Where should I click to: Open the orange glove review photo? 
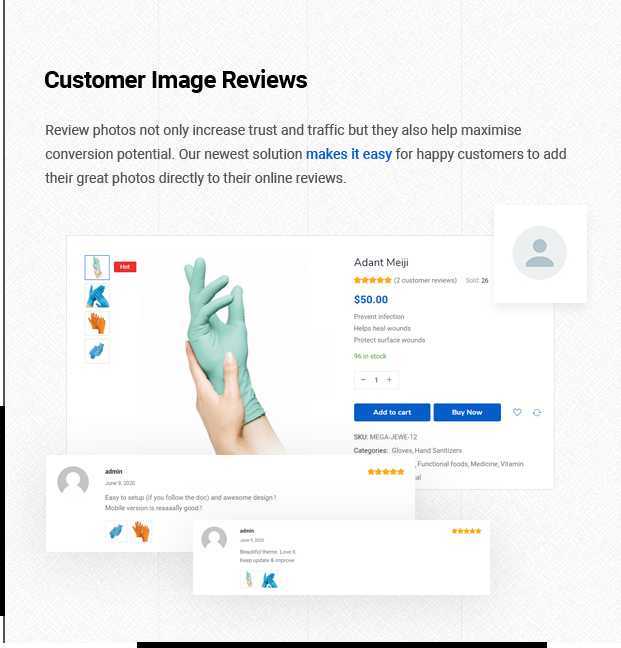[141, 531]
